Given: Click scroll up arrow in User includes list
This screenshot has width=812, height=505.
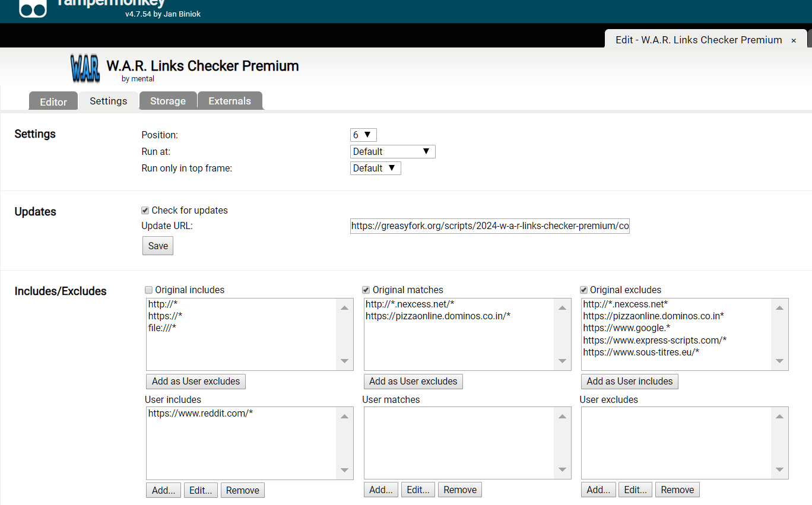Looking at the screenshot, I should (345, 416).
